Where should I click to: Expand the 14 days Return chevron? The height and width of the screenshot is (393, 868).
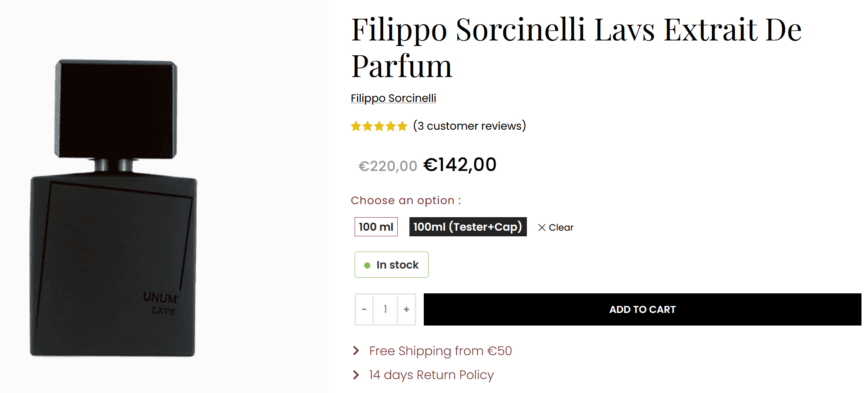(x=356, y=375)
